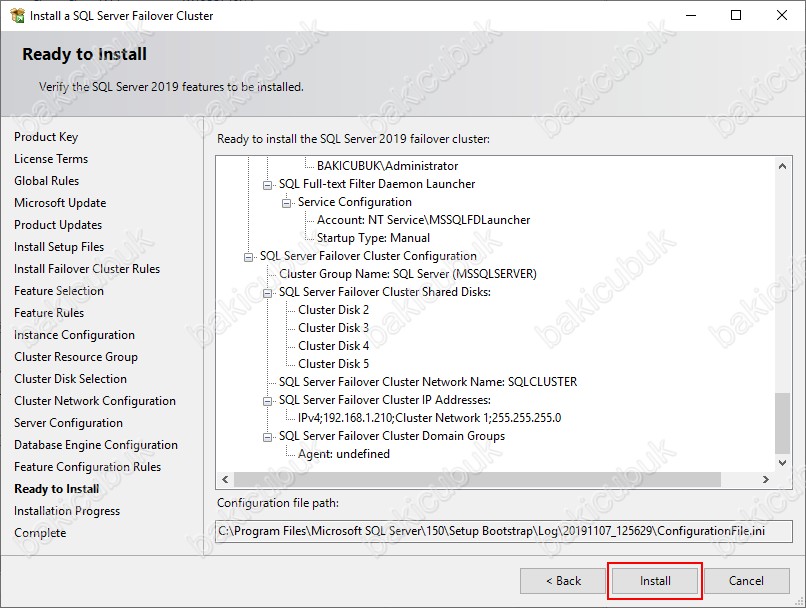
Task: Collapse SQL Full-text Filter Daemon Launcher node
Action: pos(267,185)
